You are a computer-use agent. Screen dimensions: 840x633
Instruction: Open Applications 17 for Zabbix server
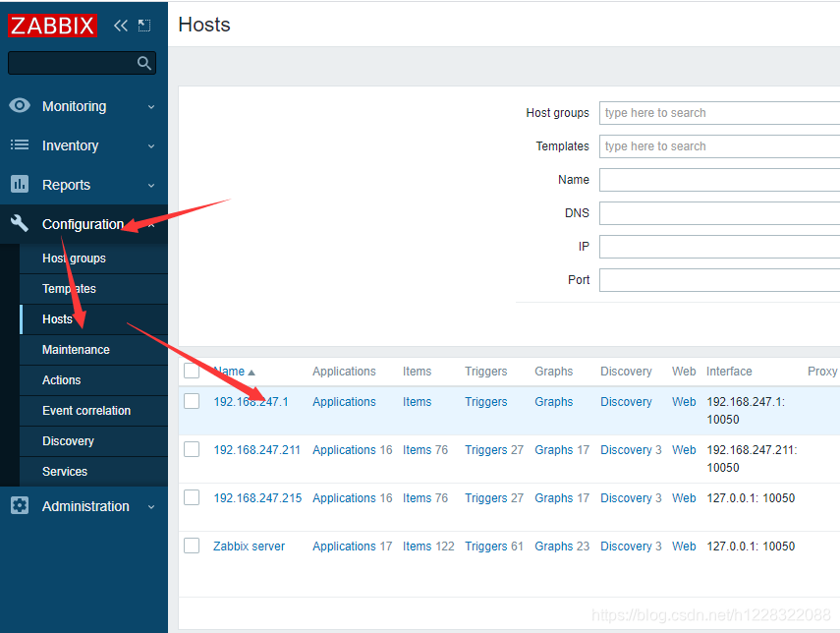tap(352, 547)
